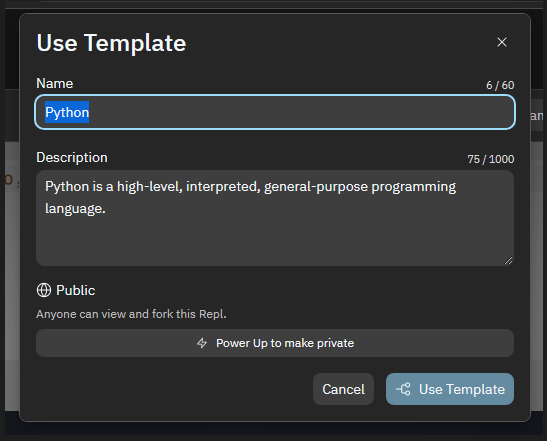Focus the Description text area

pos(275,218)
